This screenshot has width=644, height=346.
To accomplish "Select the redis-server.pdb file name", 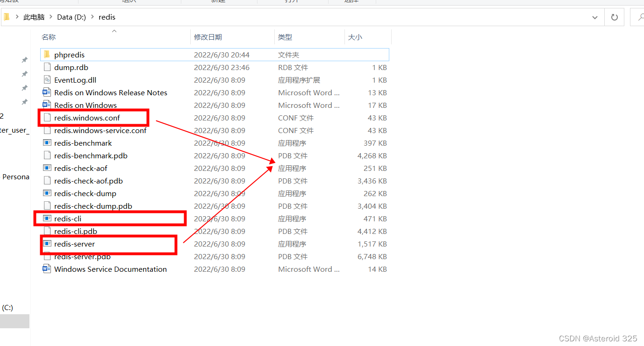I will (82, 256).
